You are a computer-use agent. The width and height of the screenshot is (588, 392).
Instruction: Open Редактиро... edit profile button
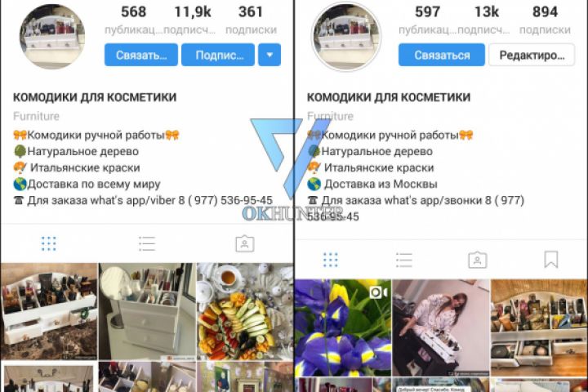(532, 55)
